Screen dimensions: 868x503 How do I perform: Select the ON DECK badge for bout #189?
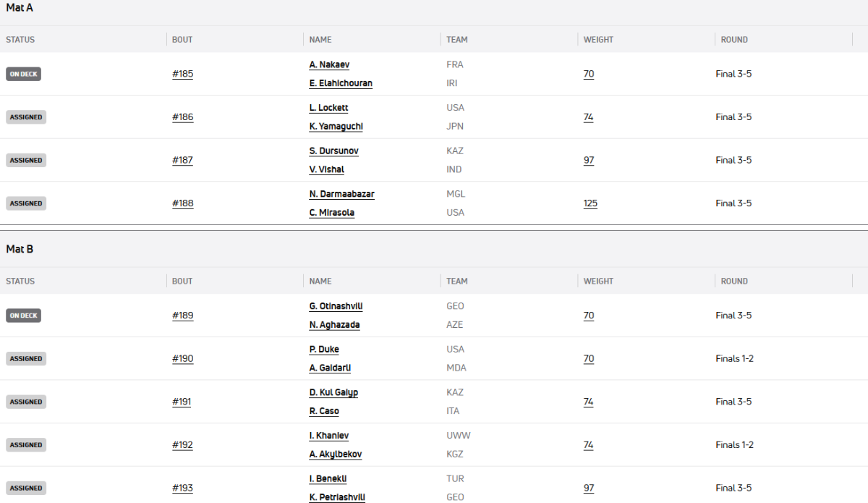coord(23,316)
